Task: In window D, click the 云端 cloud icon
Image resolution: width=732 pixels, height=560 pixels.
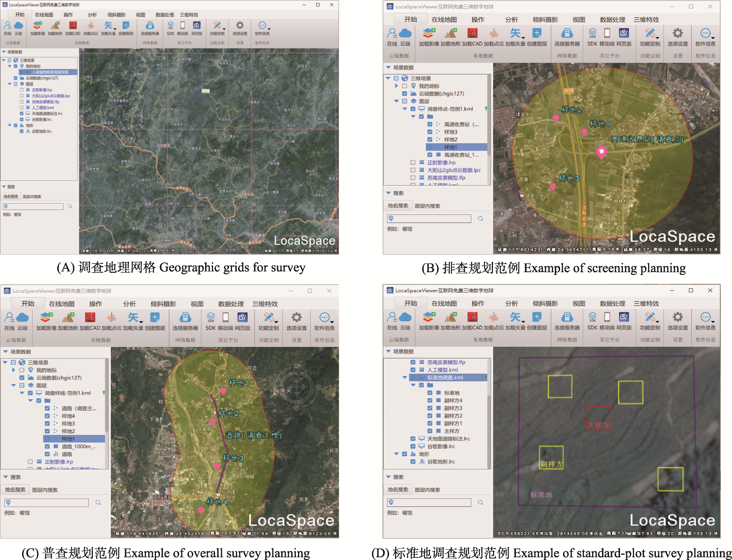Action: click(x=405, y=317)
